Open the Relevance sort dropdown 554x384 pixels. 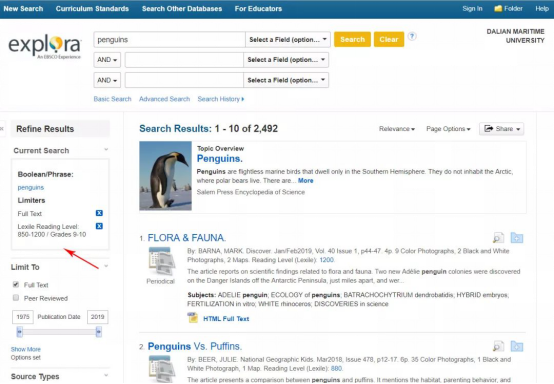pos(397,129)
